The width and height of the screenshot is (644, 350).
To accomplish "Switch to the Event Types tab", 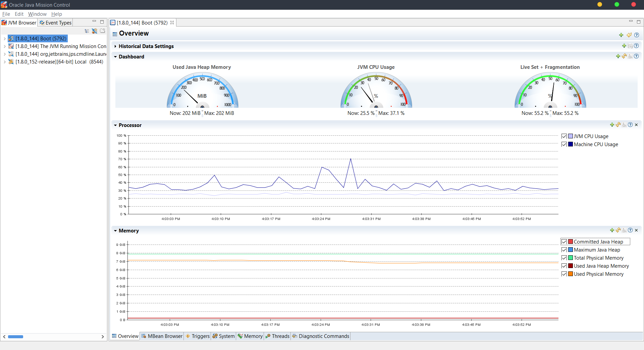I will point(55,23).
